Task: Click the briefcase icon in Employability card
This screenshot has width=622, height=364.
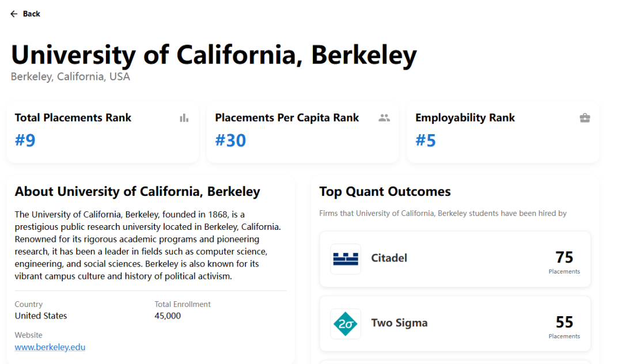Action: (585, 118)
